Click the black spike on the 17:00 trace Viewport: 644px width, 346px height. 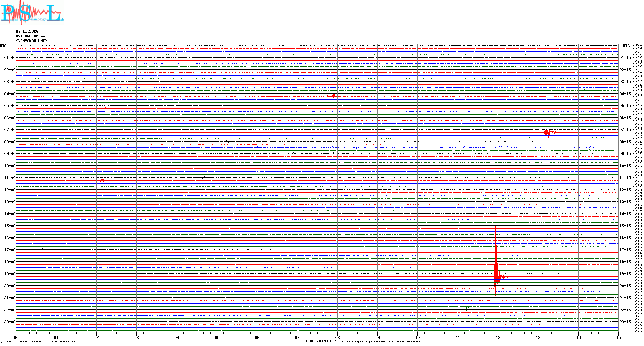point(43,249)
